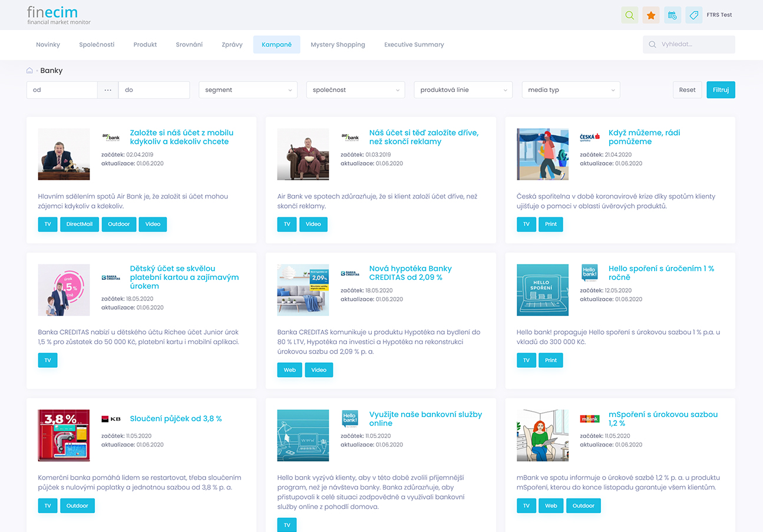
Task: Open the segment dropdown
Action: (248, 90)
